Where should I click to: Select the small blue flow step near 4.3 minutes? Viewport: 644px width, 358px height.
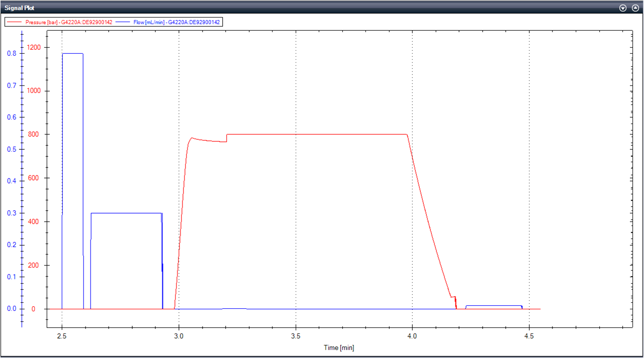pos(493,305)
